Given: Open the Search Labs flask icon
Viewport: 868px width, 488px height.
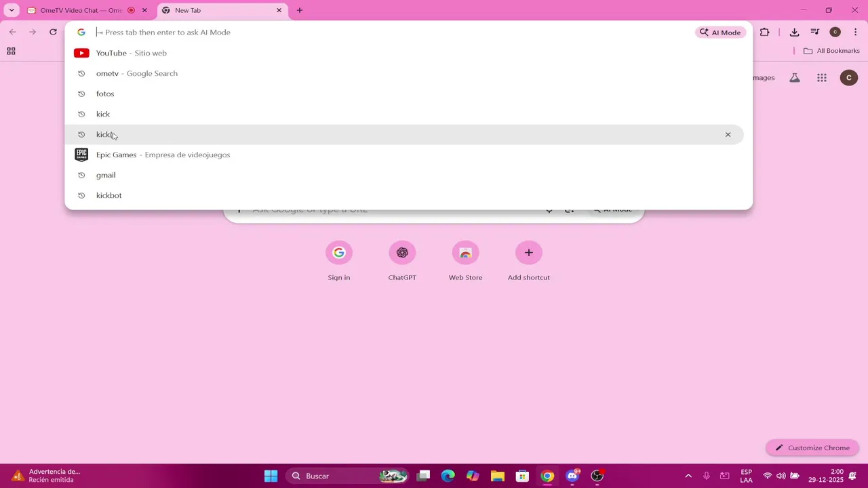Looking at the screenshot, I should pos(795,78).
